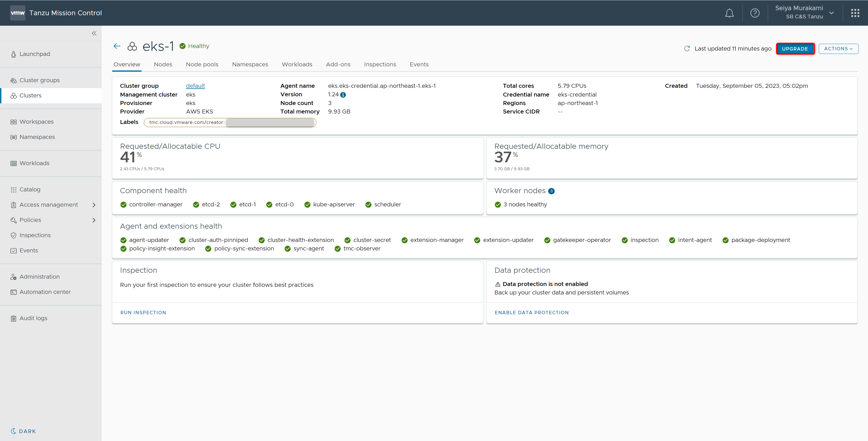Click the version 1.24 info icon
The height and width of the screenshot is (441, 868).
[x=343, y=95]
